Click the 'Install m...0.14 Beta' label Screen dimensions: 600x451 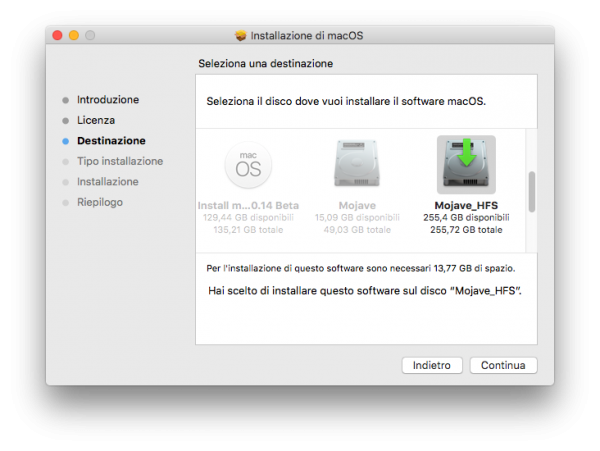[248, 205]
